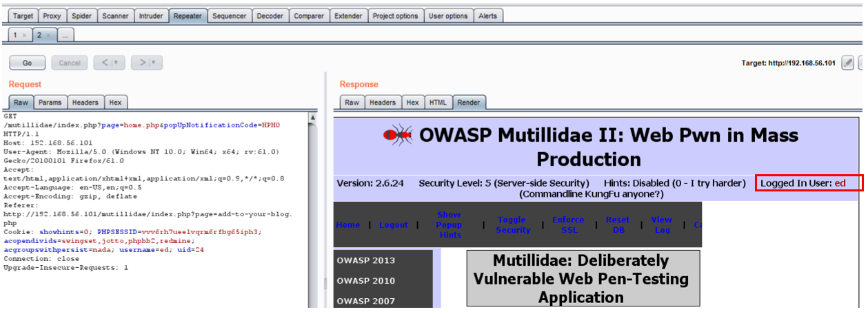Open the Project options tab
868x314 pixels.
click(x=395, y=16)
